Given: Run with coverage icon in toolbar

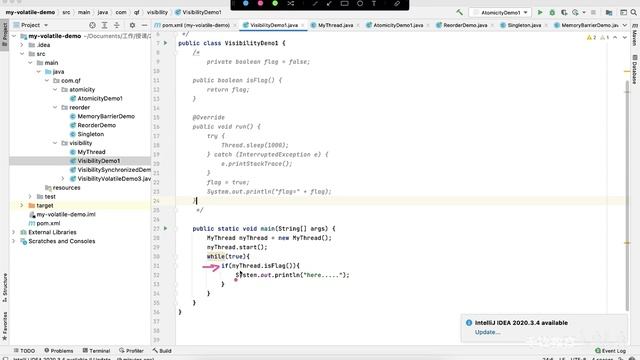Looking at the screenshot, I should click(x=564, y=13).
